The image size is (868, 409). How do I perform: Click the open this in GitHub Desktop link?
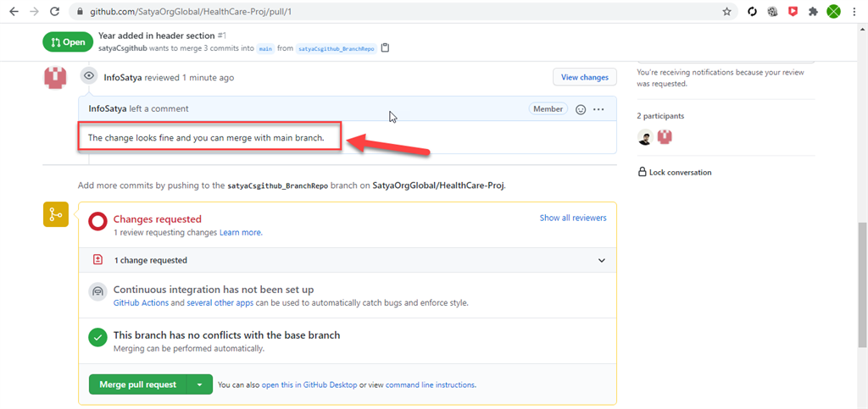click(309, 384)
